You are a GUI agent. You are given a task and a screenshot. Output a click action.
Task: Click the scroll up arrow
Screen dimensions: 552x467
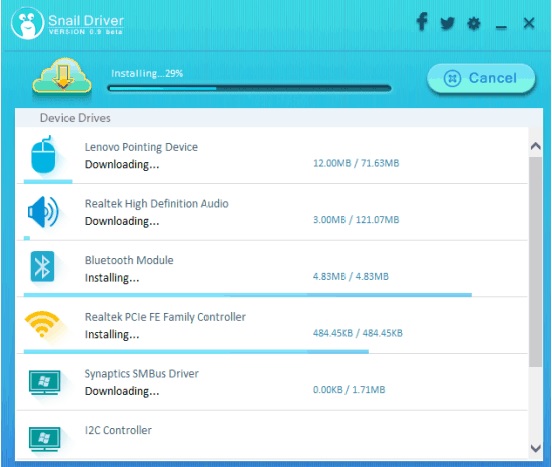point(535,146)
